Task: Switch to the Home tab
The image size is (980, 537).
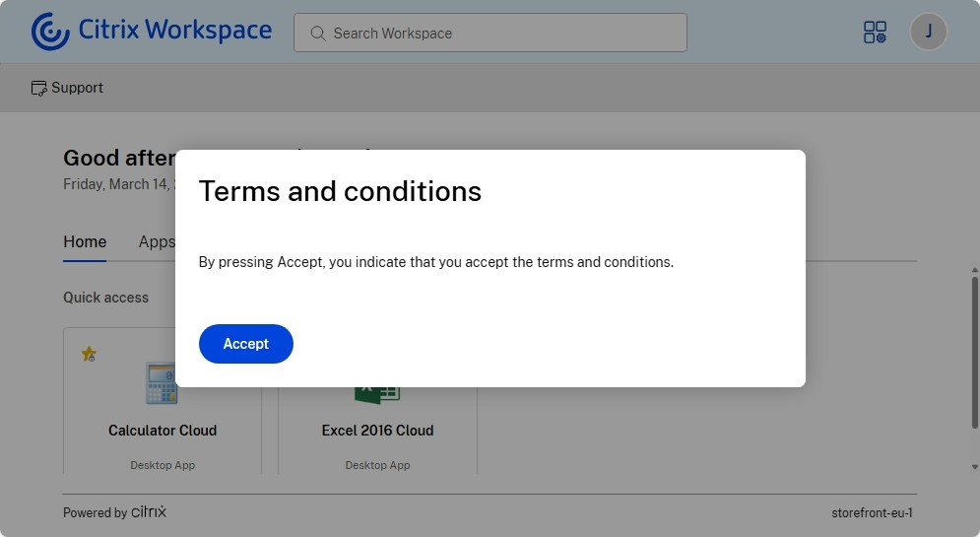Action: point(85,242)
